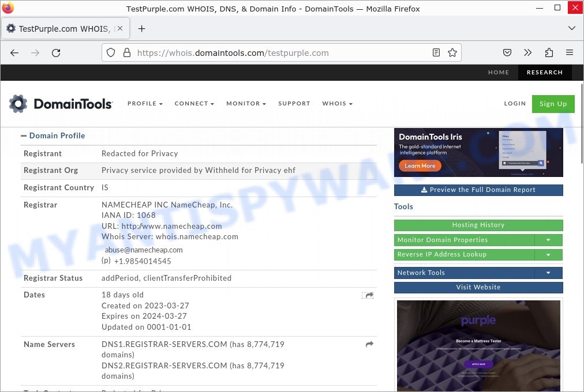Show more tools via the double-chevron icon
Viewport: 584px width, 392px height.
[528, 52]
